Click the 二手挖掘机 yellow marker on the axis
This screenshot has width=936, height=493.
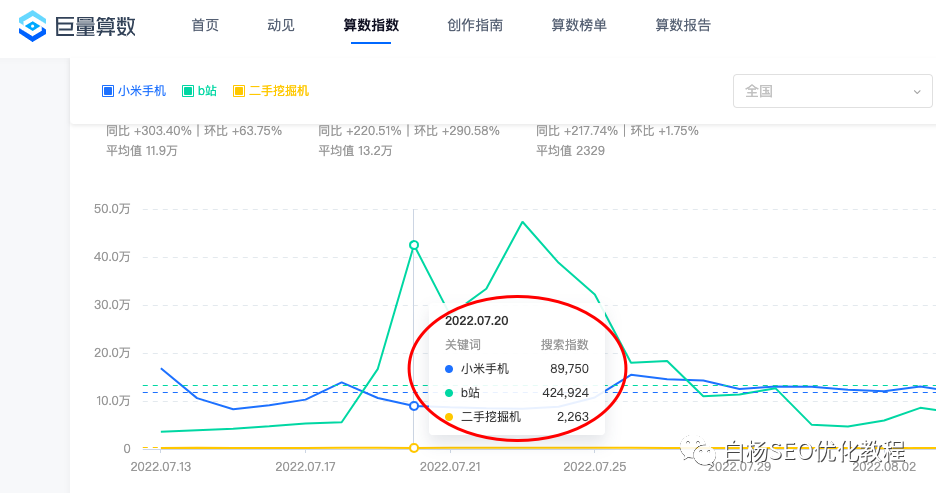pos(414,447)
